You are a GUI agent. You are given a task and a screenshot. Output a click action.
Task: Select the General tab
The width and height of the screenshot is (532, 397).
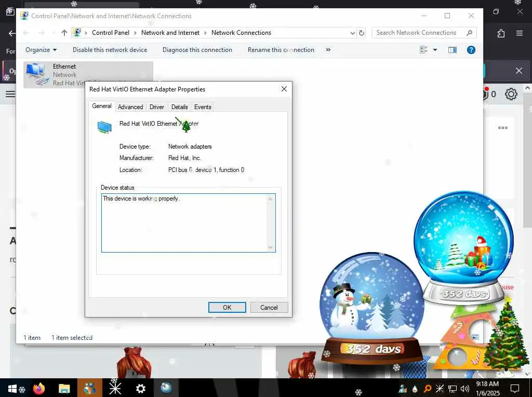pos(102,106)
